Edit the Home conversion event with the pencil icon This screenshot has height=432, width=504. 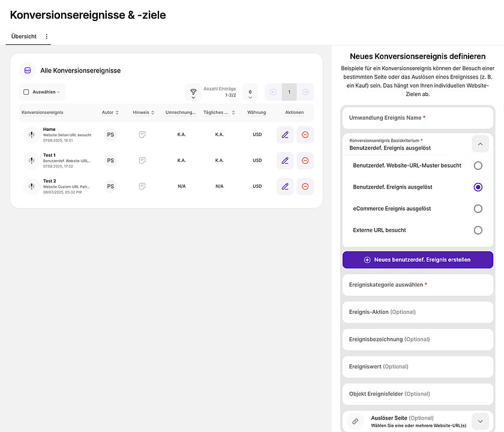coord(284,134)
